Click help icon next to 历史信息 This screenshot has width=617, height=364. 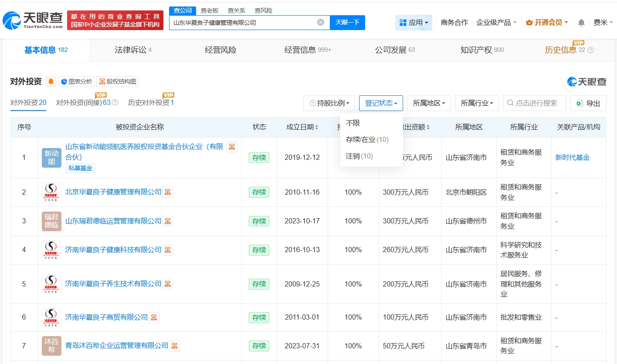pyautogui.click(x=591, y=50)
